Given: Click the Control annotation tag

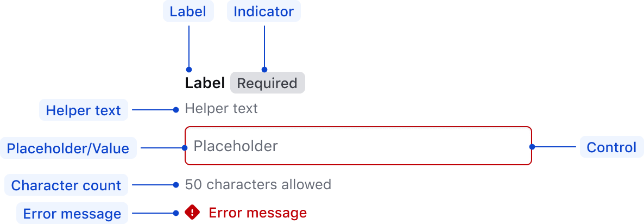Looking at the screenshot, I should click(x=611, y=147).
